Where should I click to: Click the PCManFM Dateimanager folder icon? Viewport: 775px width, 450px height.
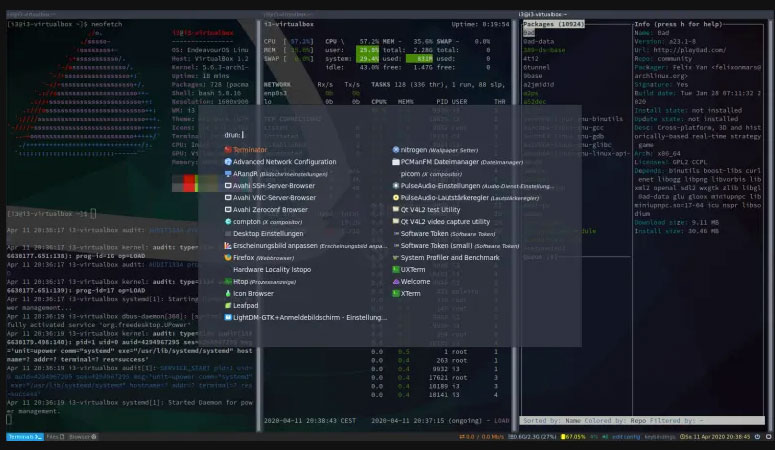(395, 162)
